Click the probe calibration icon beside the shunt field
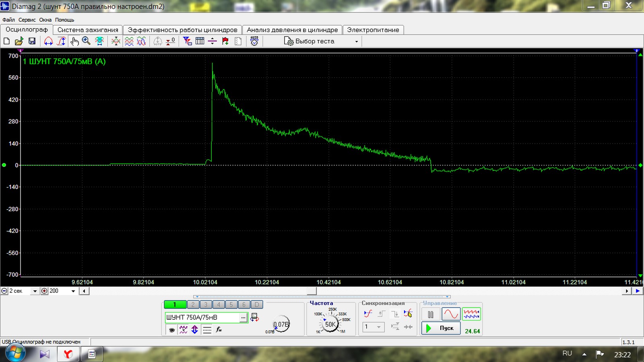Image resolution: width=644 pixels, height=362 pixels. click(x=254, y=317)
